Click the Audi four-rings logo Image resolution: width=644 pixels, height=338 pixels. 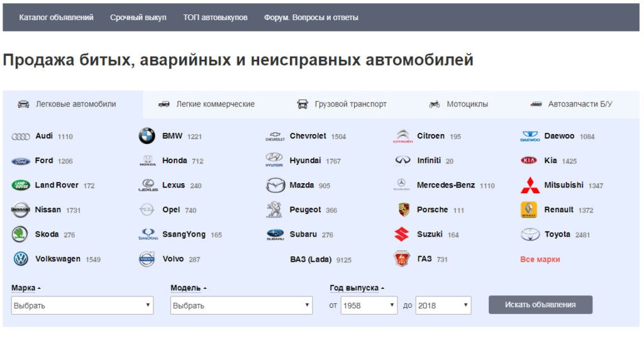tap(21, 137)
